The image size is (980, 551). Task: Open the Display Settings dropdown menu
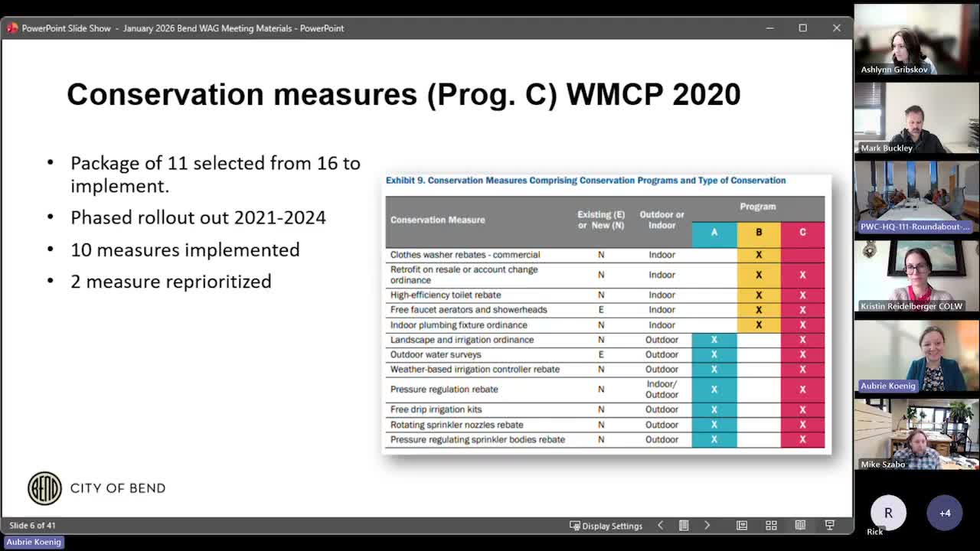pyautogui.click(x=607, y=525)
